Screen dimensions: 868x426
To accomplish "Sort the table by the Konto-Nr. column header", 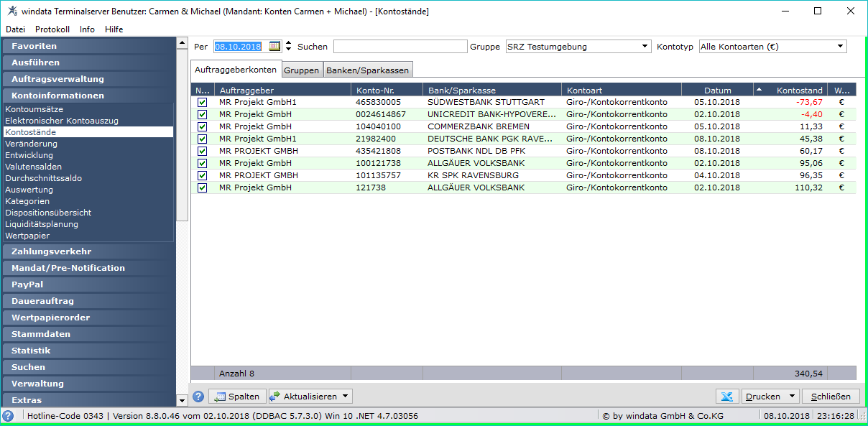I will pos(387,91).
